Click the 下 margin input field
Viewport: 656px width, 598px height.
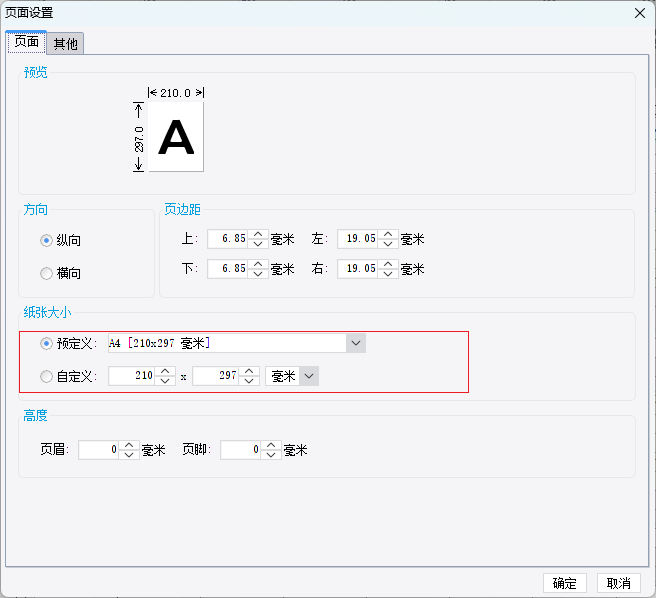tap(228, 269)
